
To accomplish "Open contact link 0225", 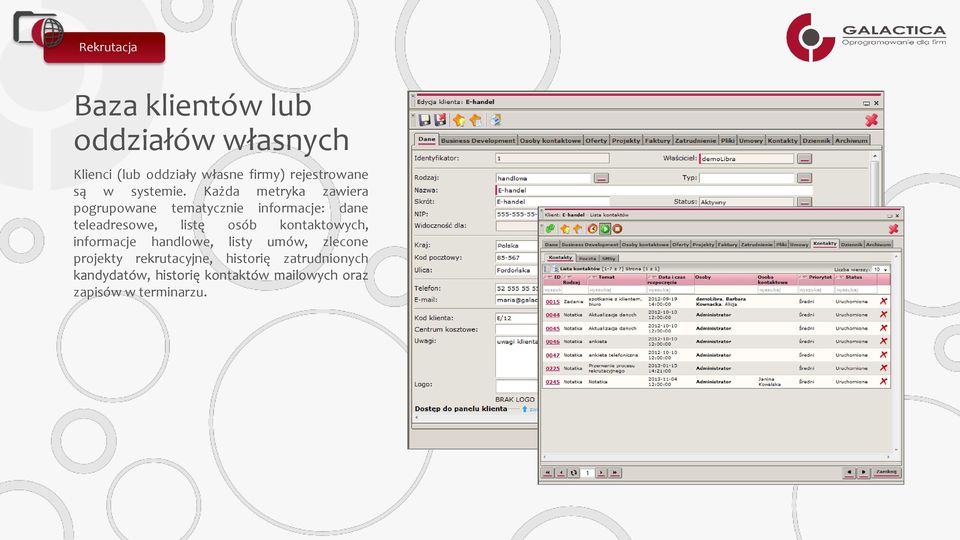I will [552, 369].
